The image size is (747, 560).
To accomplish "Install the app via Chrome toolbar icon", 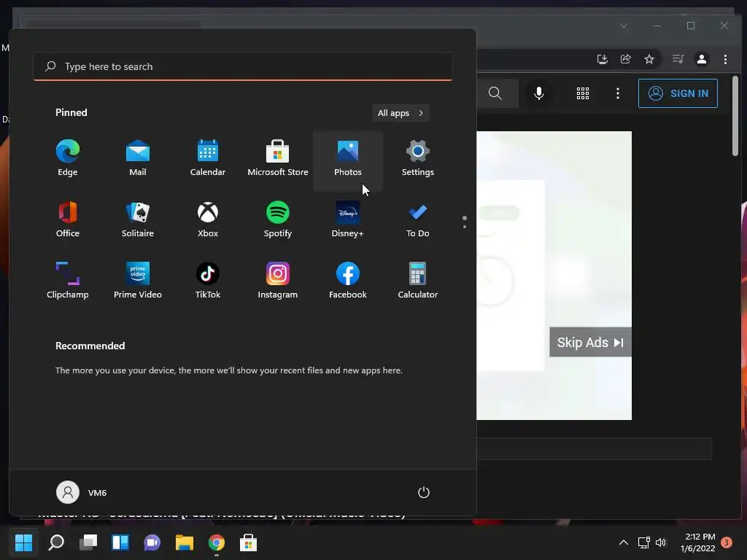I will point(602,59).
